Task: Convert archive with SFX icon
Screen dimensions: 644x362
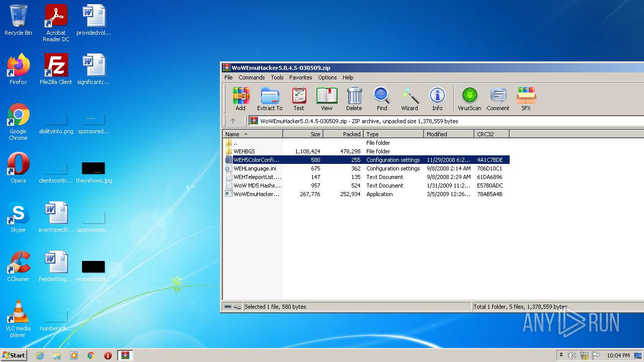Action: click(x=526, y=99)
